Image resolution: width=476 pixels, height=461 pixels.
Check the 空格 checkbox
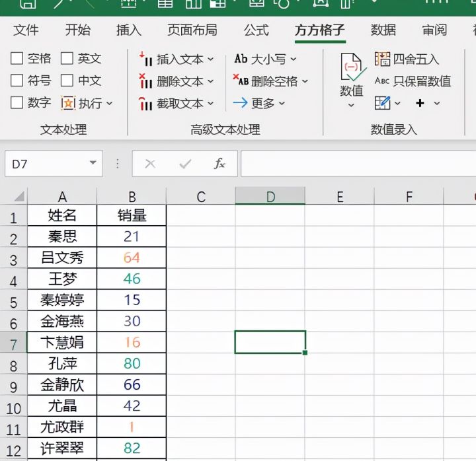coord(17,58)
